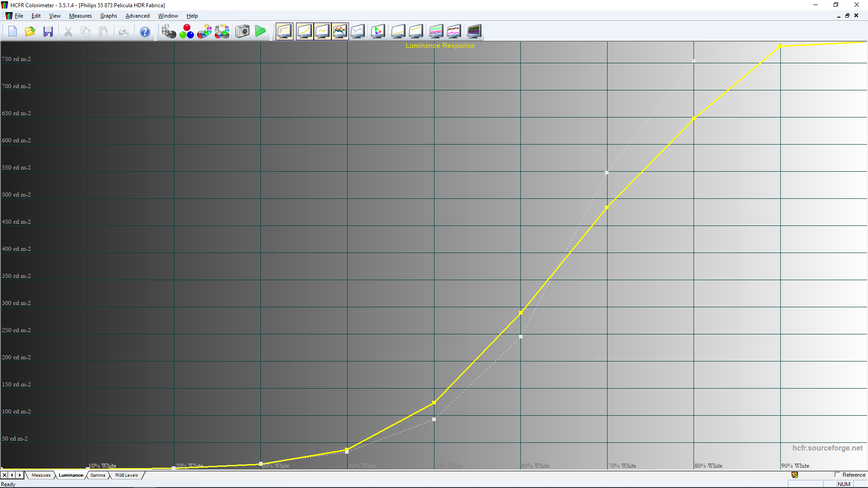The width and height of the screenshot is (868, 488).
Task: Open the Window menu
Action: tap(168, 16)
